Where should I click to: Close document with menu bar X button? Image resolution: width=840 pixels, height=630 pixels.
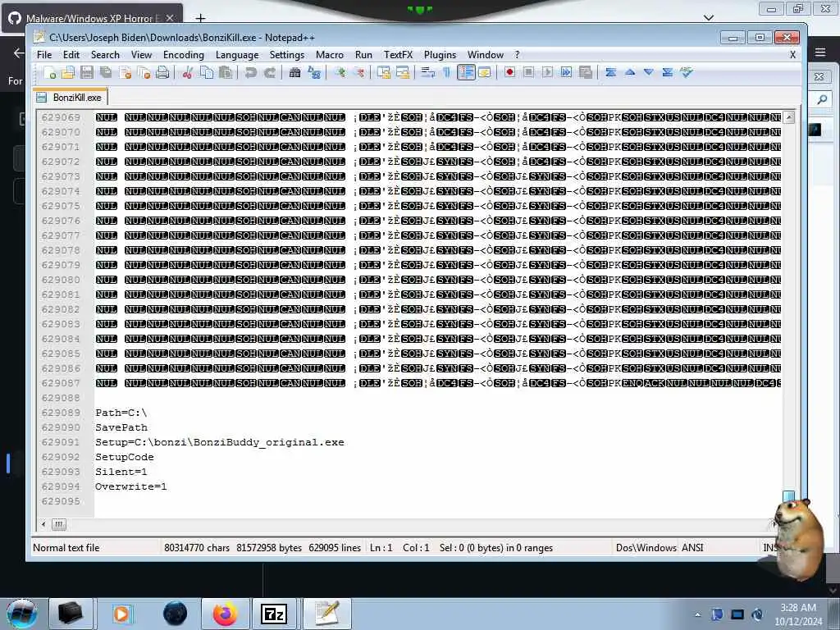click(x=793, y=55)
